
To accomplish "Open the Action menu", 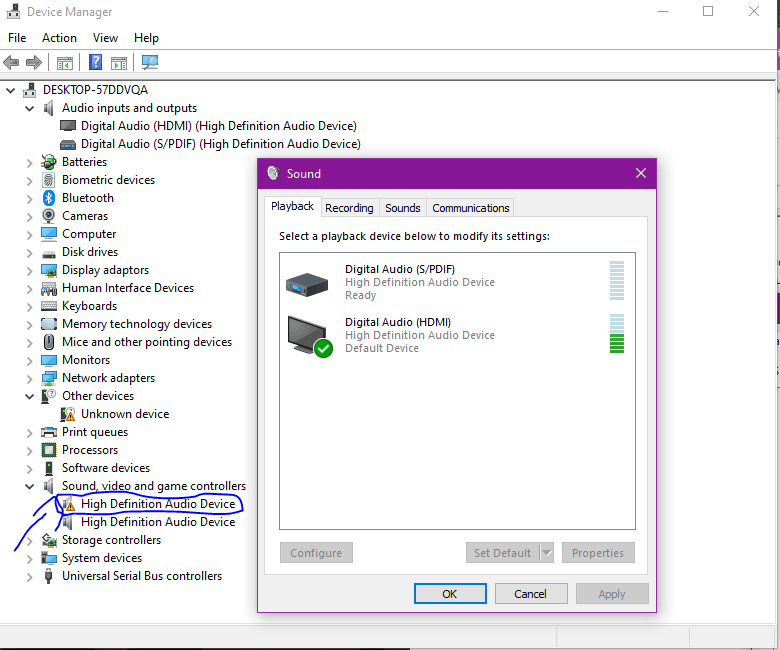I will [x=59, y=38].
